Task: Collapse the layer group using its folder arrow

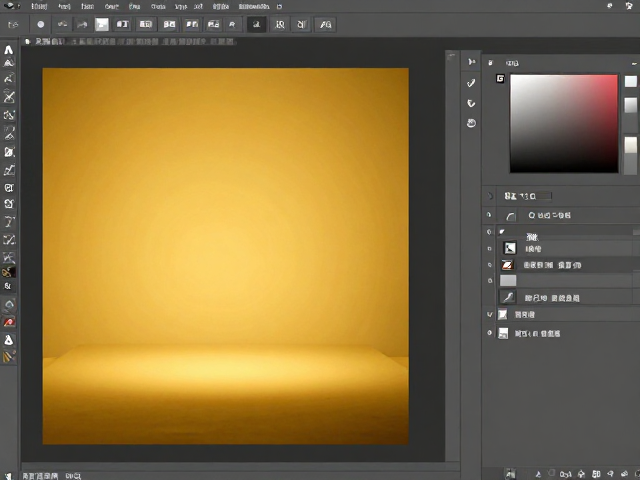Action: pyautogui.click(x=502, y=231)
